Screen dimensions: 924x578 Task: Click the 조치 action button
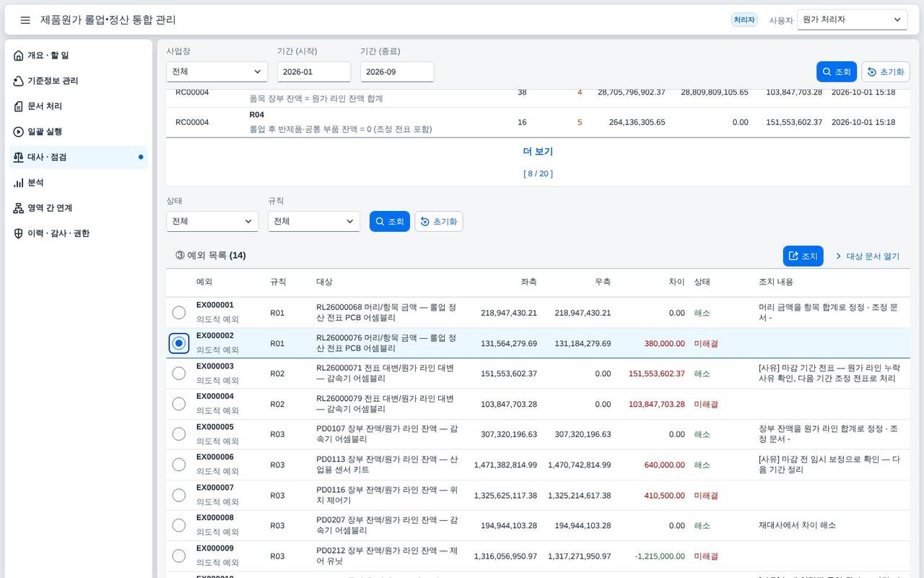(x=803, y=256)
